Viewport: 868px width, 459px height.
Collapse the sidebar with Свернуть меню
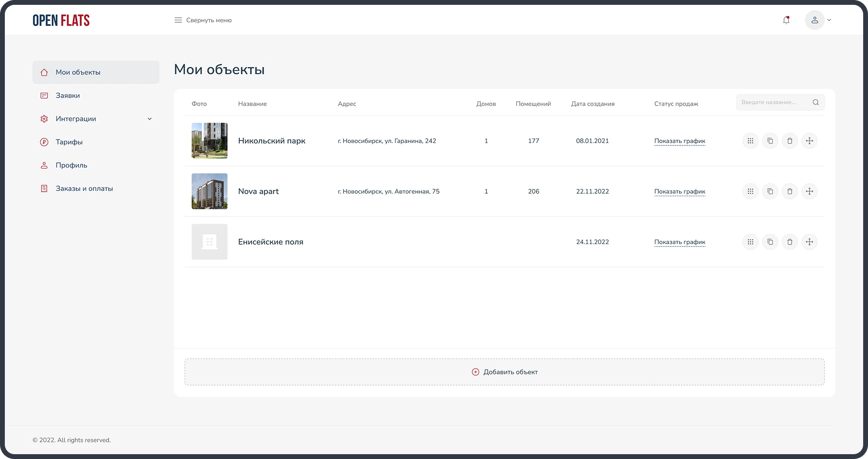pos(203,20)
